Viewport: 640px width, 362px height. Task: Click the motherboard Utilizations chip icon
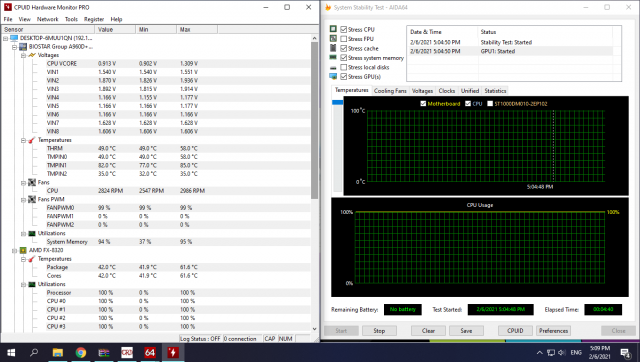pos(32,233)
